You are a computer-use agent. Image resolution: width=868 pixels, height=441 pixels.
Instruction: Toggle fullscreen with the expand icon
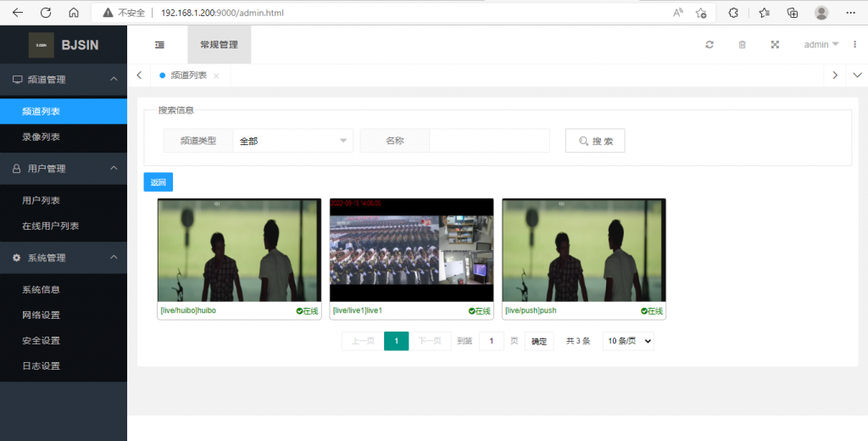(775, 45)
